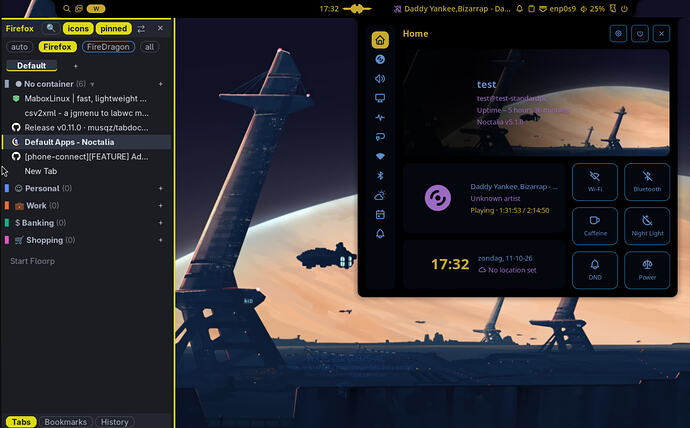Switch to the Bookmarks tab
The width and height of the screenshot is (690, 428).
[x=66, y=422]
